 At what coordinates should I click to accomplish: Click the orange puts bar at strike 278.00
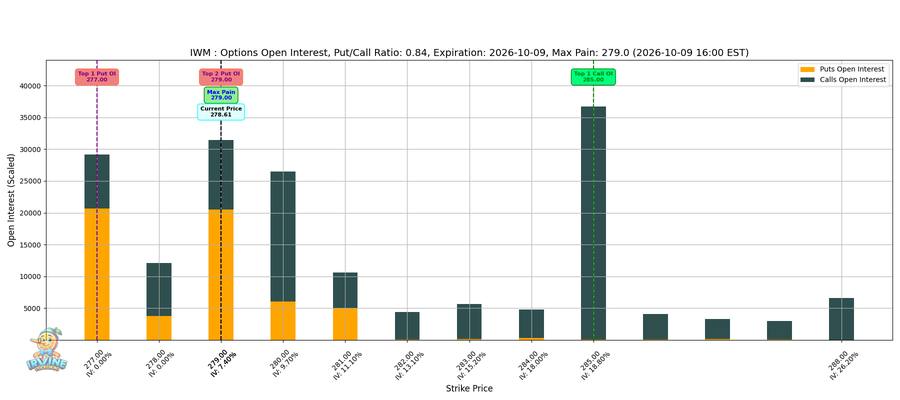(x=159, y=328)
